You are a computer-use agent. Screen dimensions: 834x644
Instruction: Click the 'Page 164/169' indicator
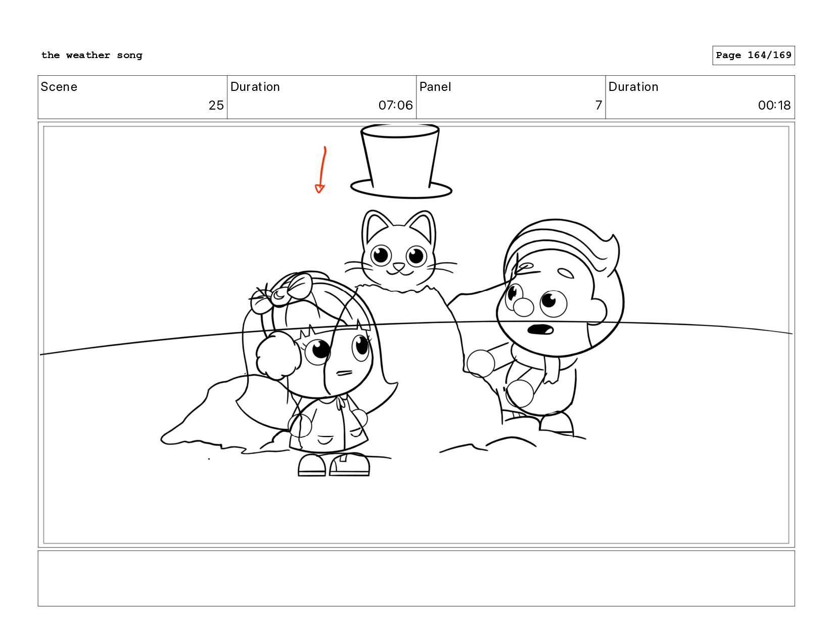click(753, 56)
